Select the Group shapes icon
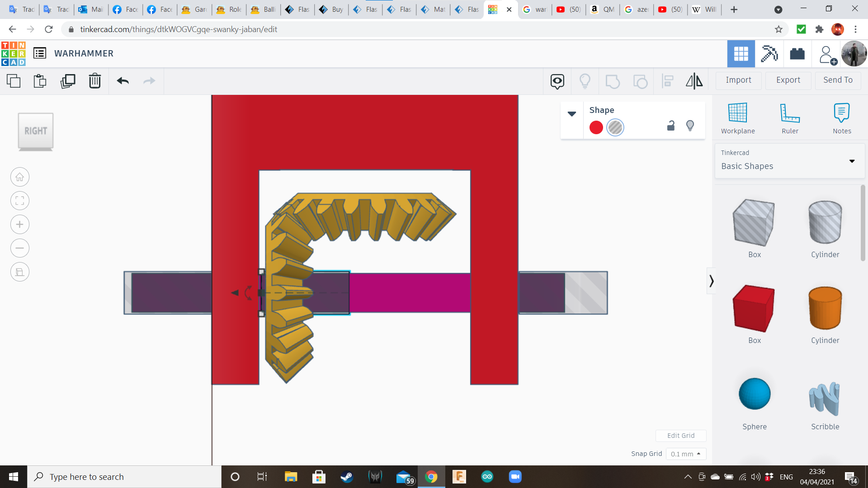 (613, 81)
